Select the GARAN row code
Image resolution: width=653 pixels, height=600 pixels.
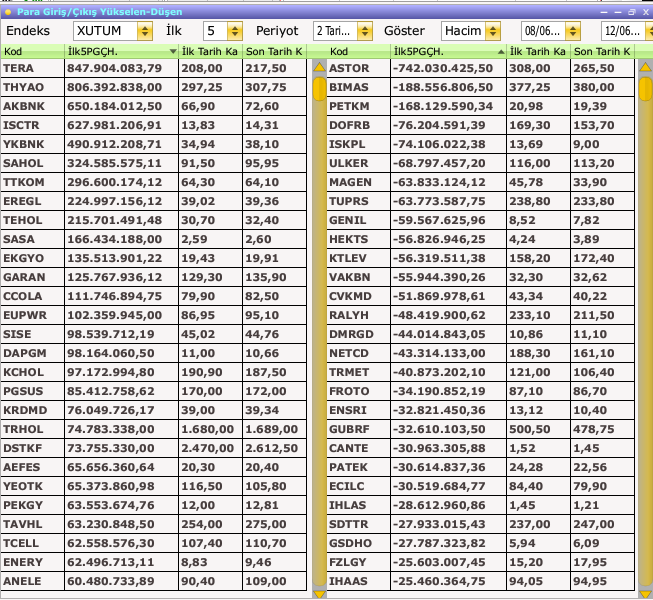24,277
